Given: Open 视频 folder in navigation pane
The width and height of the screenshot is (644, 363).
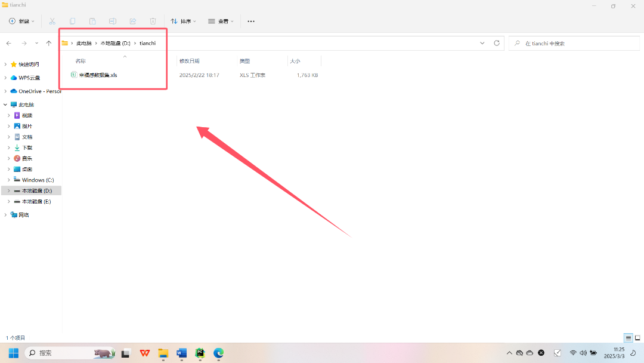Looking at the screenshot, I should point(27,115).
